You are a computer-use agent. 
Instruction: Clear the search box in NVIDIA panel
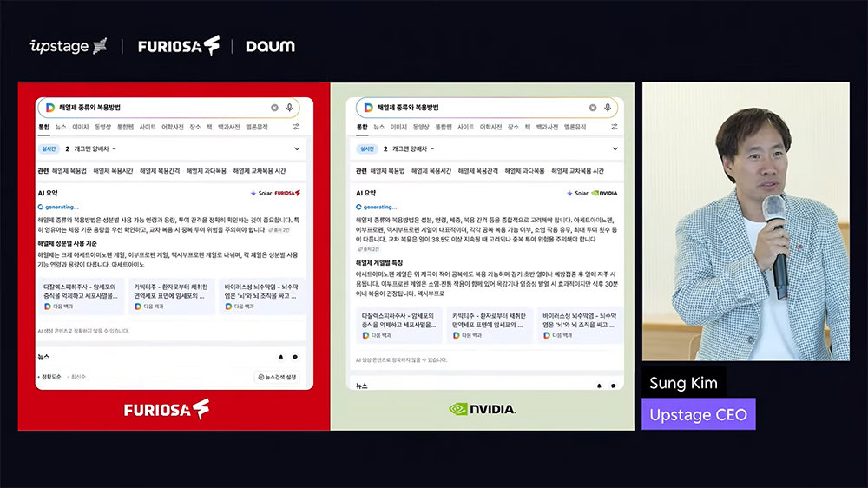[x=593, y=108]
